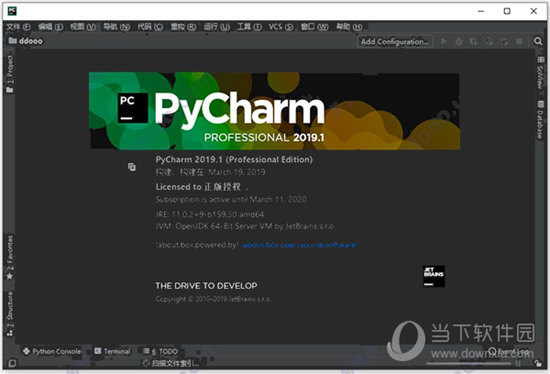Open the 重构 (Refactor) menu
The image size is (550, 374).
click(x=183, y=27)
